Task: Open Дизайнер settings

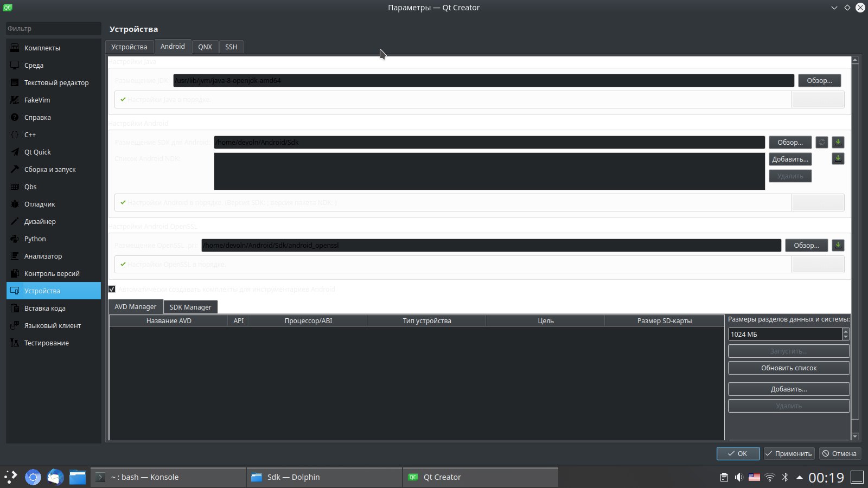Action: [x=53, y=221]
